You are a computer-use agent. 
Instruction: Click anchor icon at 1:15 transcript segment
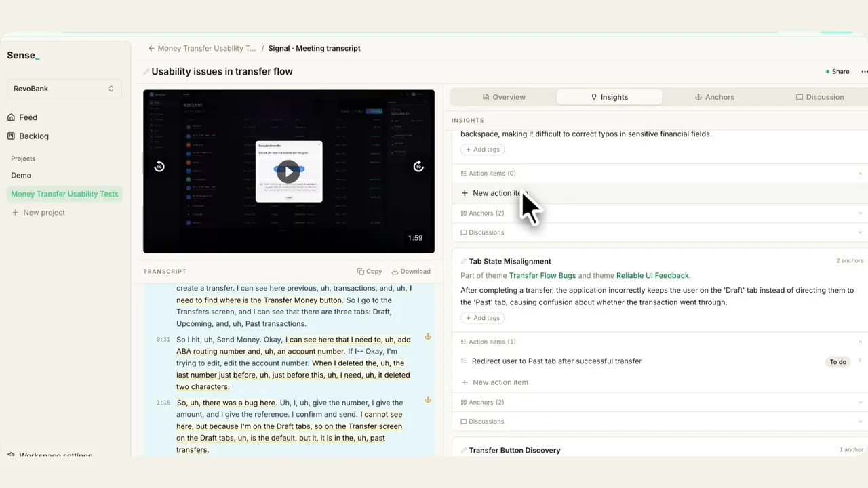pyautogui.click(x=428, y=400)
